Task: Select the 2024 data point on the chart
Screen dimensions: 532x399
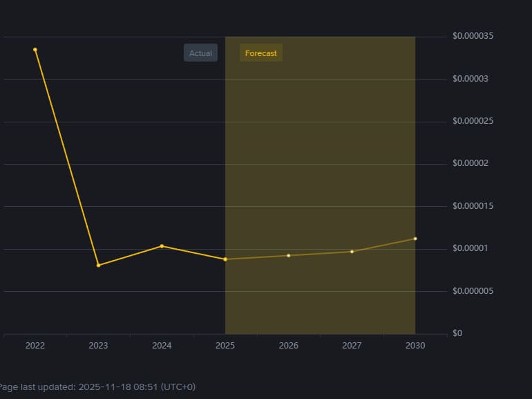Action: pos(162,246)
